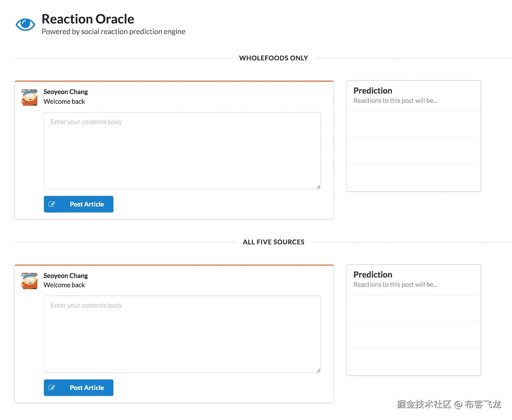
Task: Click the pencil icon on the upper Post Article button
Action: 52,204
